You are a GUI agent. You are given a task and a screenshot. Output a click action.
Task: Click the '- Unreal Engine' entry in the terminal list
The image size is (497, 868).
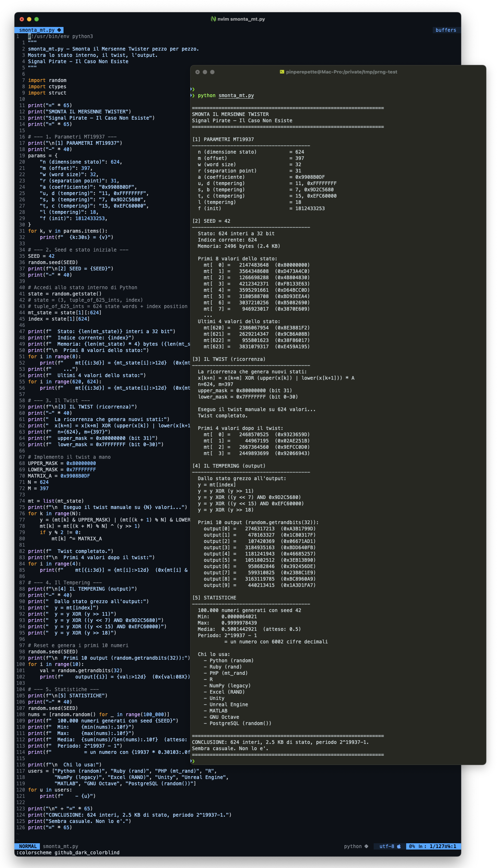click(x=226, y=704)
